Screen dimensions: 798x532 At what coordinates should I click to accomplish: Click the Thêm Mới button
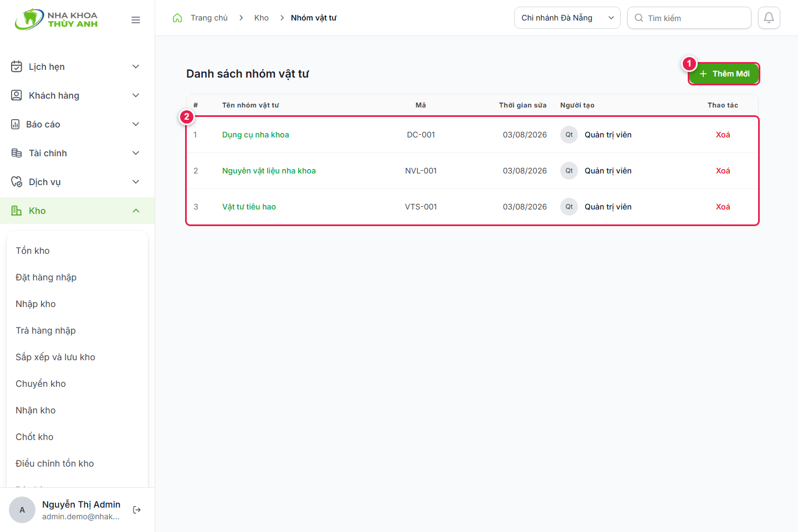coord(724,74)
